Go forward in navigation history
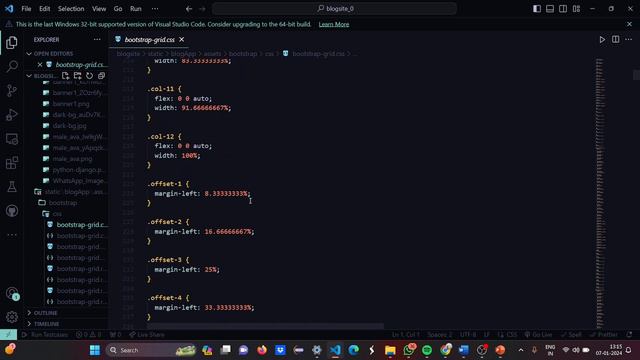This screenshot has width=640, height=360. (202, 9)
